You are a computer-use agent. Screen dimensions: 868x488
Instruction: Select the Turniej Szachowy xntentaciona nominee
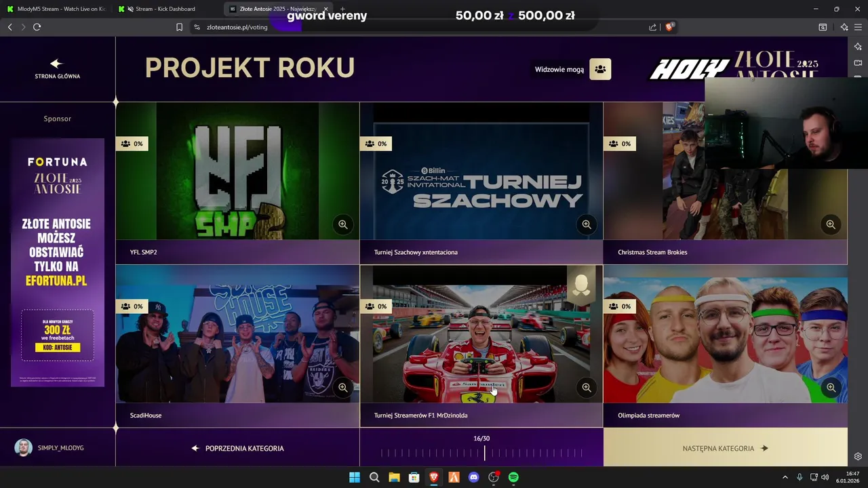pos(481,183)
